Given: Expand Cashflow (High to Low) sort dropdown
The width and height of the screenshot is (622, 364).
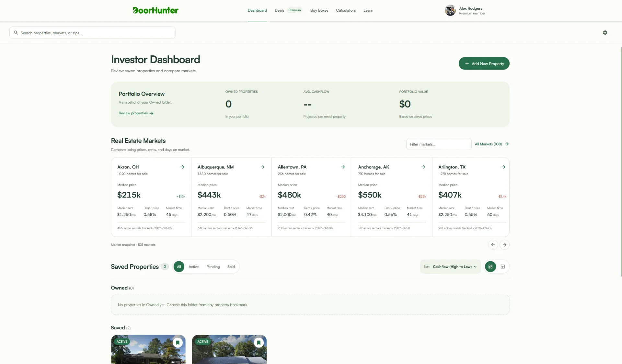Looking at the screenshot, I should (x=450, y=267).
